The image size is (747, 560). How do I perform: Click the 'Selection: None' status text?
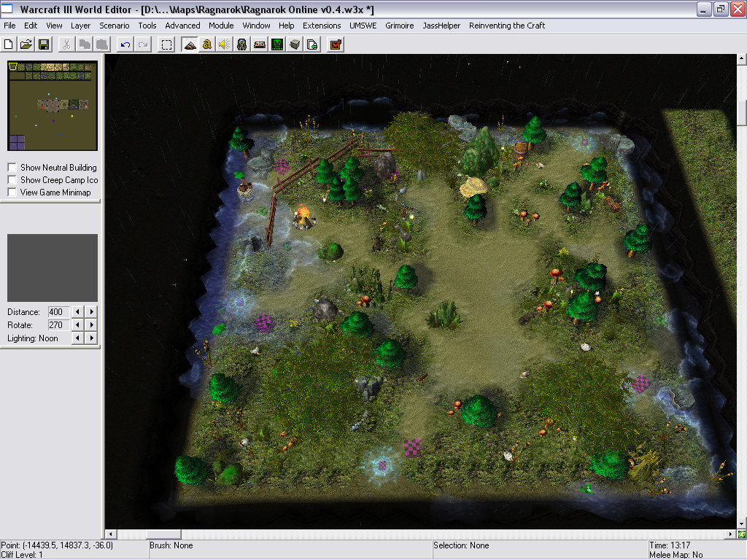[461, 545]
